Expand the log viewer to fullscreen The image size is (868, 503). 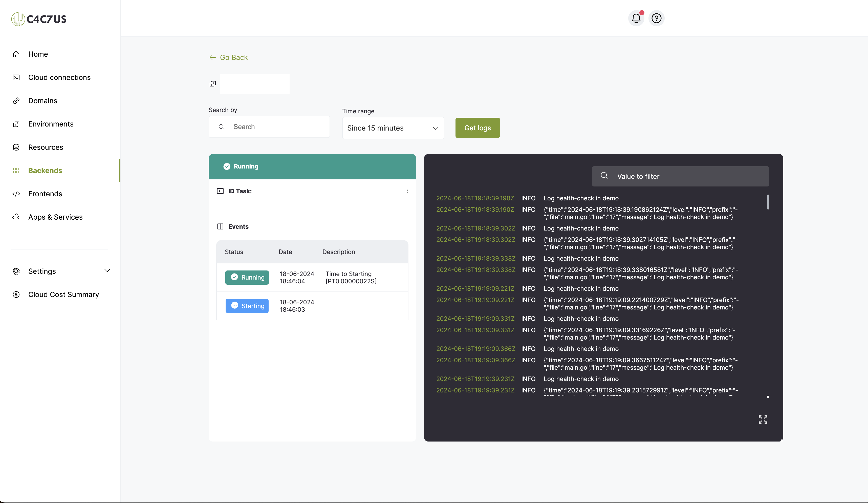(x=763, y=419)
